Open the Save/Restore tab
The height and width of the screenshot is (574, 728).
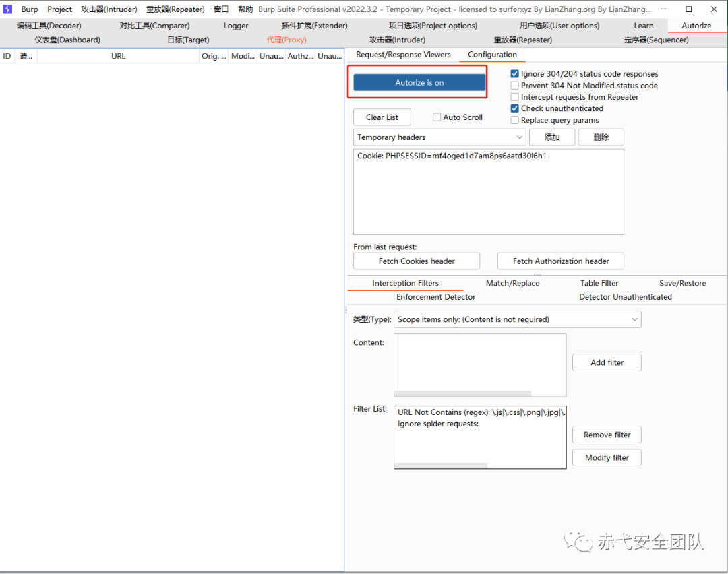pyautogui.click(x=682, y=283)
